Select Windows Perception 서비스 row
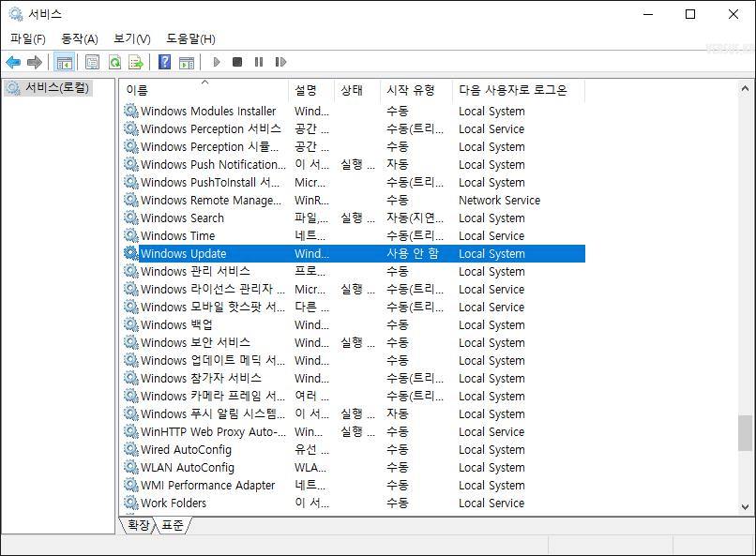The width and height of the screenshot is (756, 556). pos(354,128)
